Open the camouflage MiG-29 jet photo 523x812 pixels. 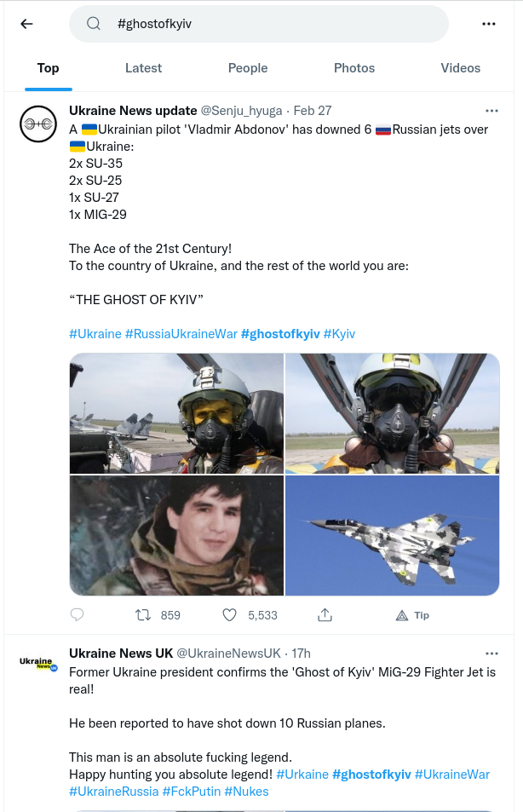point(392,536)
